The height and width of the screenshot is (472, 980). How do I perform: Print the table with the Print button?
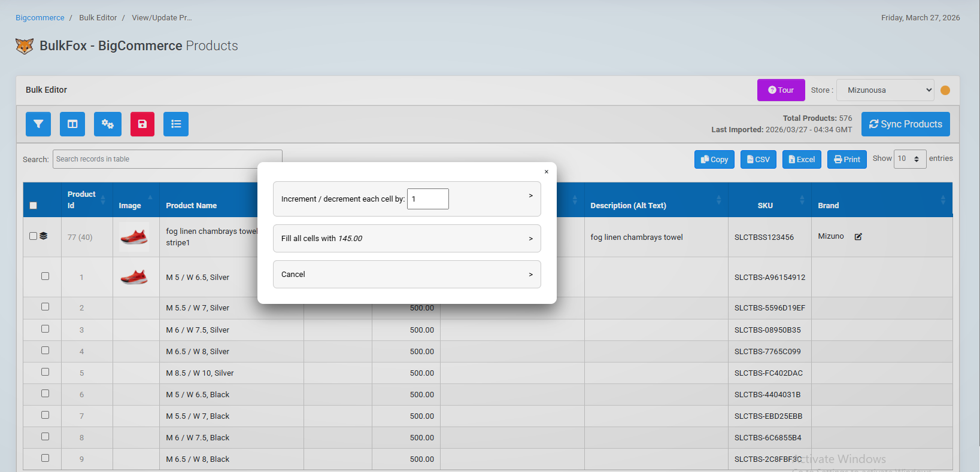pos(847,159)
